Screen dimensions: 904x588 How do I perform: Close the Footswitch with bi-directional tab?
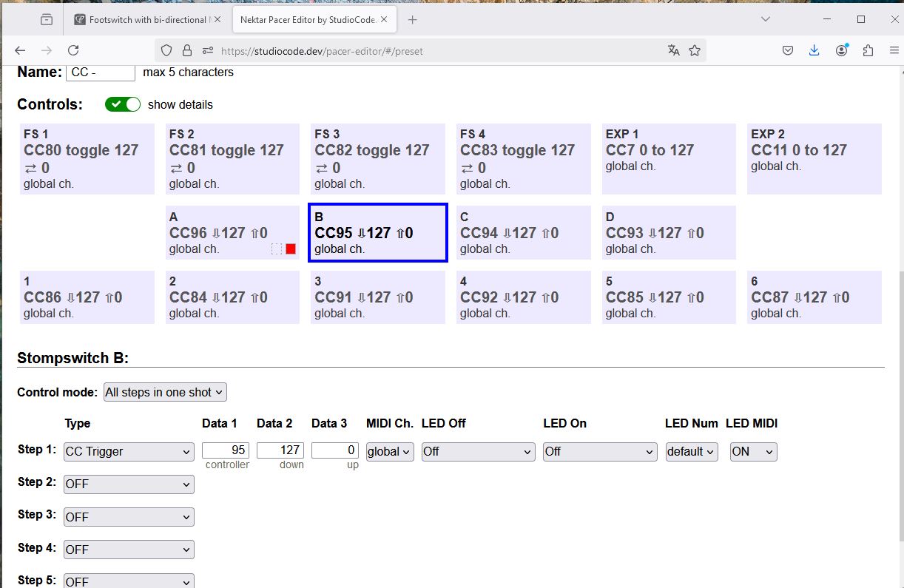pyautogui.click(x=217, y=20)
